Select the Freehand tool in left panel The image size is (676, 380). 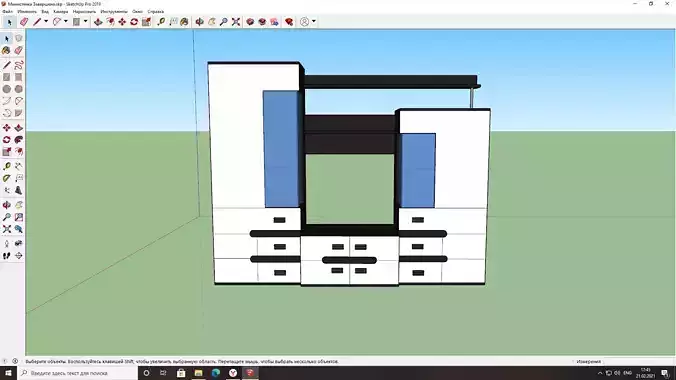click(x=19, y=65)
